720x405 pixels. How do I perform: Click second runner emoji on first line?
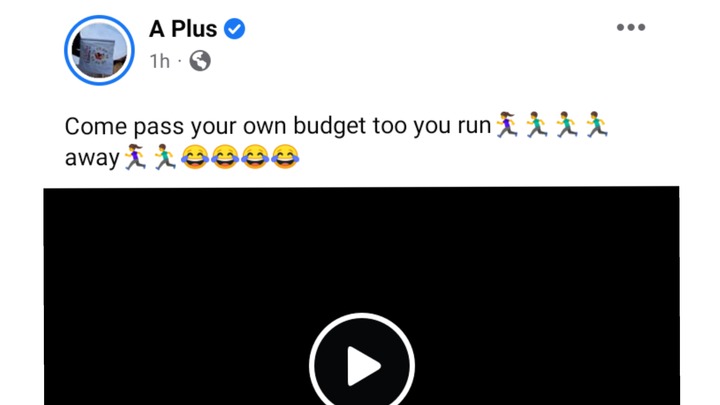(537, 124)
